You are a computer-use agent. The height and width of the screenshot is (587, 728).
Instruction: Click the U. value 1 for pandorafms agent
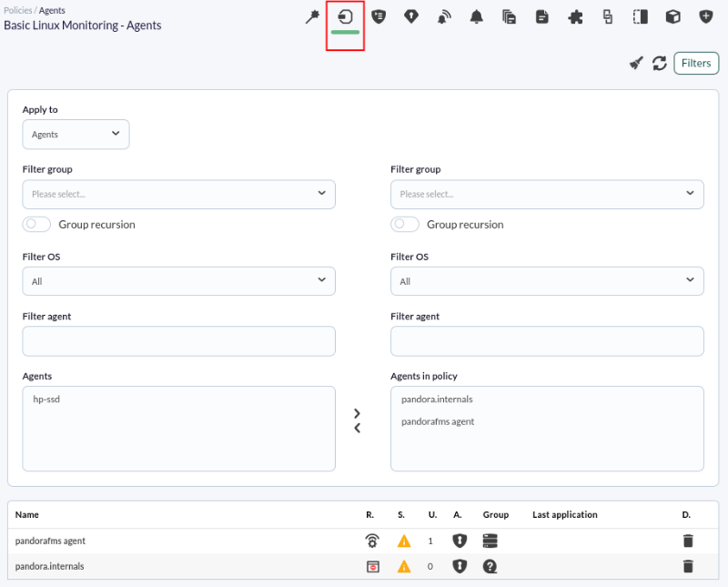[430, 541]
